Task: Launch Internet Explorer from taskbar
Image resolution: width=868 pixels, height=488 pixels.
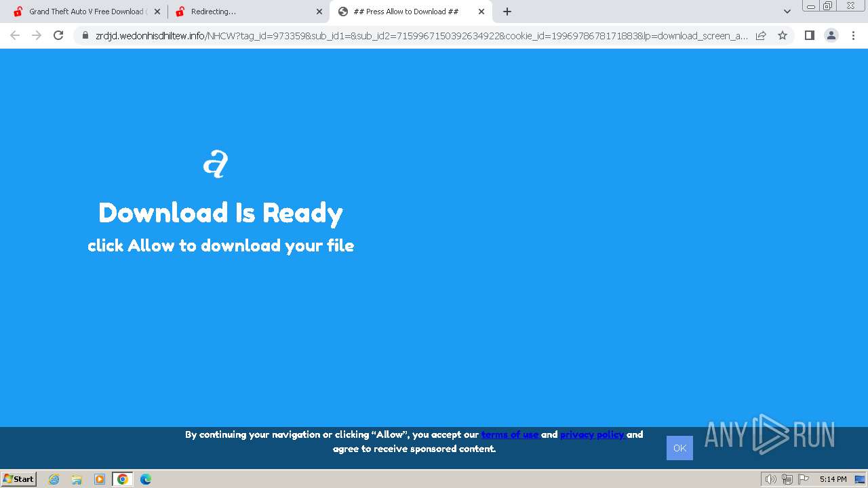Action: [x=54, y=479]
